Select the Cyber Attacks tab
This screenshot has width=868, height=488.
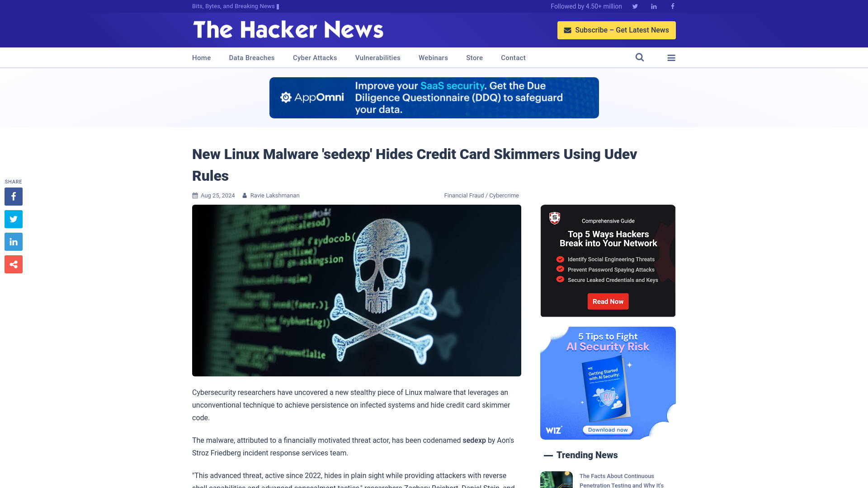[x=315, y=57]
